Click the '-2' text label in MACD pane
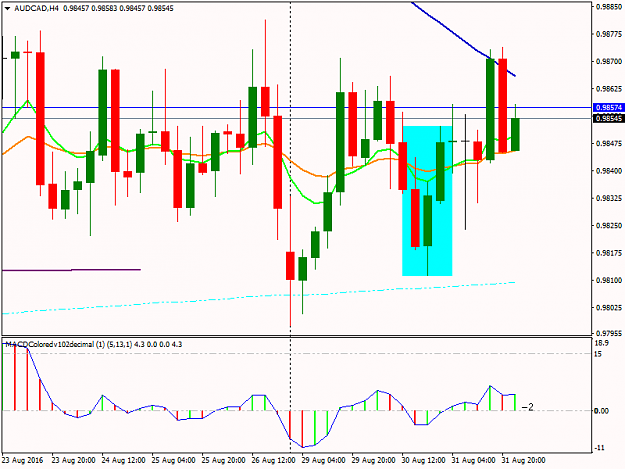This screenshot has width=625, height=469. coord(527,407)
